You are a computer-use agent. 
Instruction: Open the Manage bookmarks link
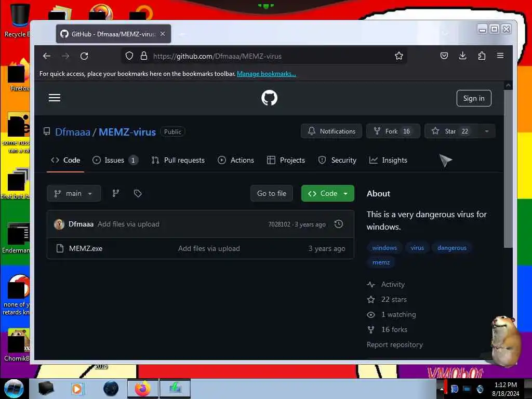tap(267, 74)
